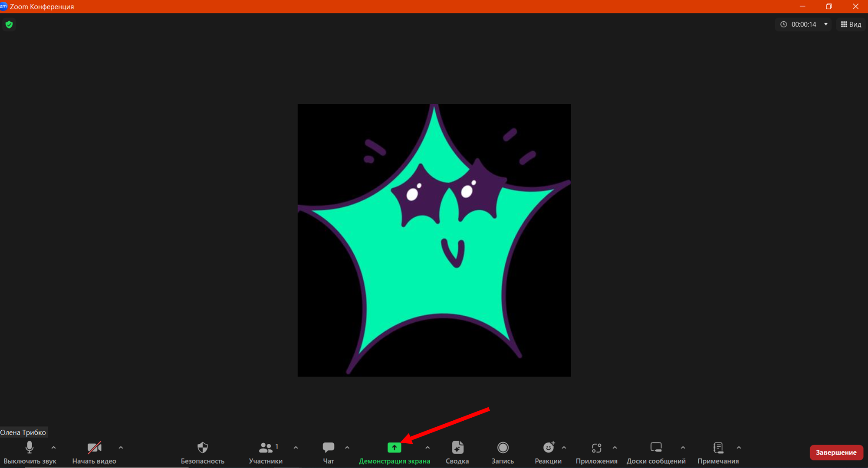
Task: Start camera with Начать видео
Action: (x=94, y=452)
